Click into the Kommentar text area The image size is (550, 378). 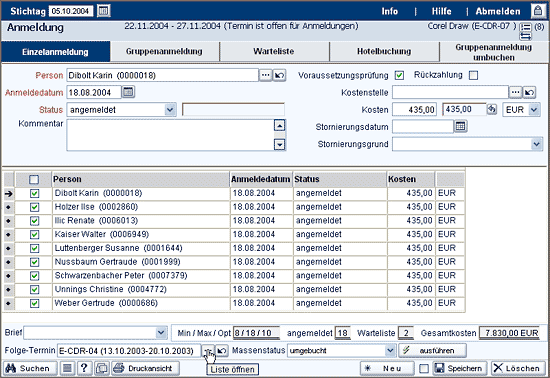(170, 135)
